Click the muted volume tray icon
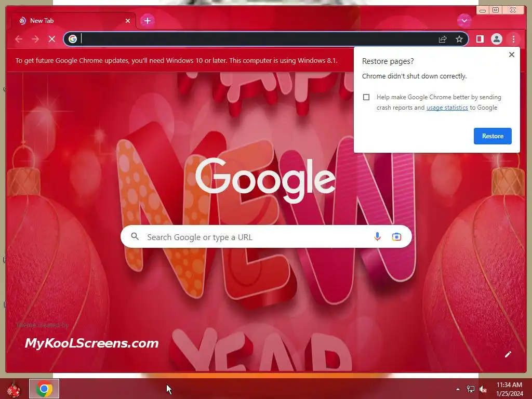This screenshot has width=532, height=399. (483, 390)
